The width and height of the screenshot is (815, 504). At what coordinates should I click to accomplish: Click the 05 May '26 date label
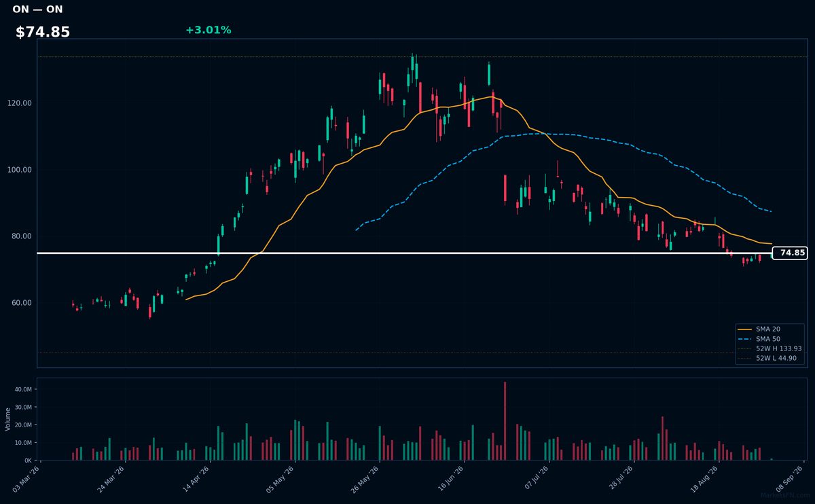280,478
